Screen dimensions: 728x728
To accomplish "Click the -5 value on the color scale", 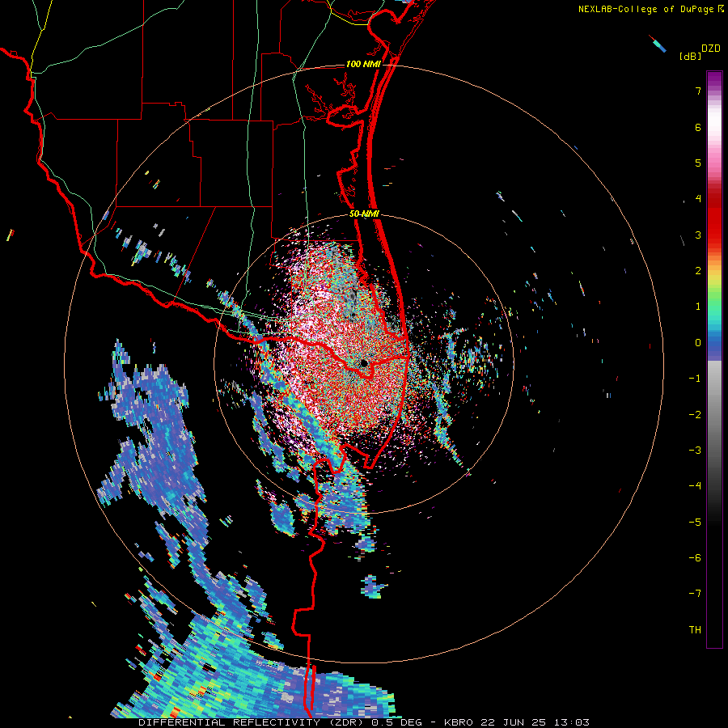I will [x=695, y=522].
